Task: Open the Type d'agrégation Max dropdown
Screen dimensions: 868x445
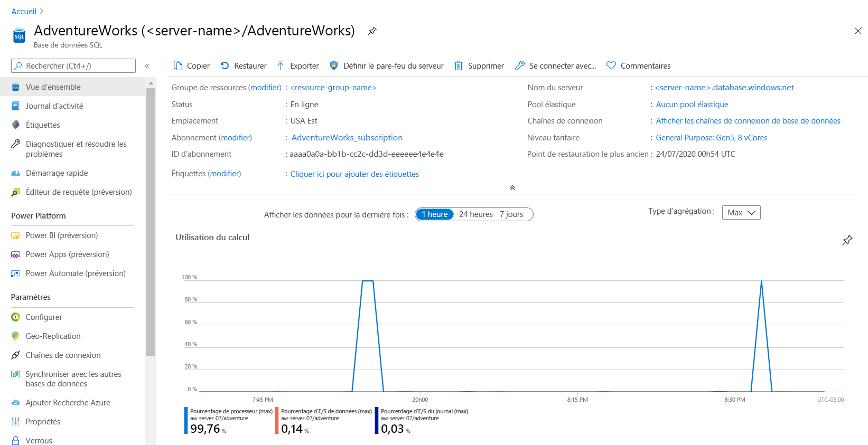Action: [x=741, y=212]
